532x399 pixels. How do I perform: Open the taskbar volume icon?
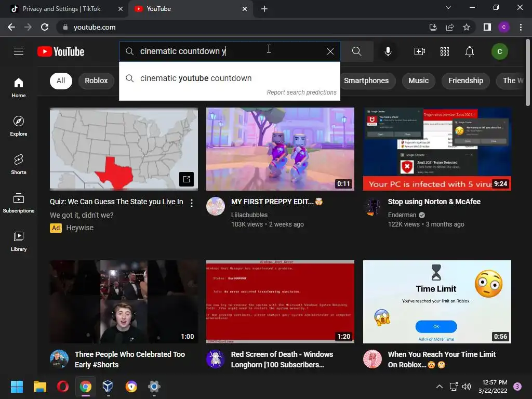[467, 387]
